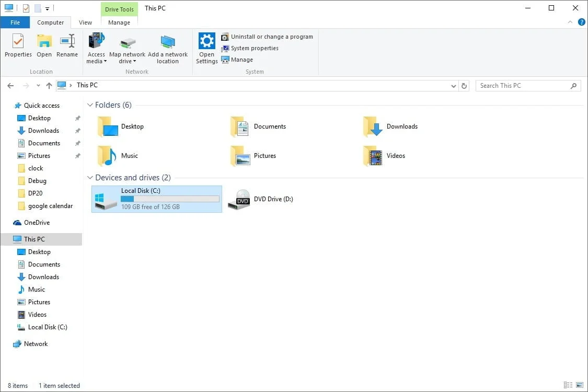The image size is (588, 392).
Task: Open the address bar history dropdown
Action: (x=453, y=85)
